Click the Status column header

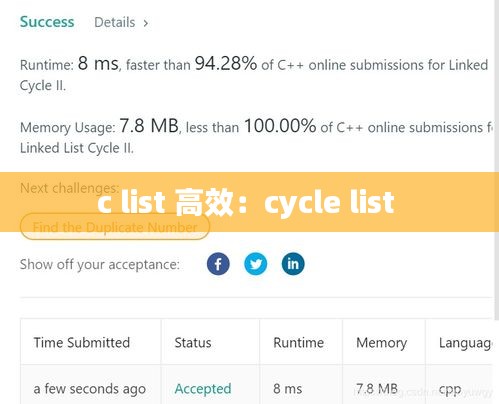tap(193, 343)
